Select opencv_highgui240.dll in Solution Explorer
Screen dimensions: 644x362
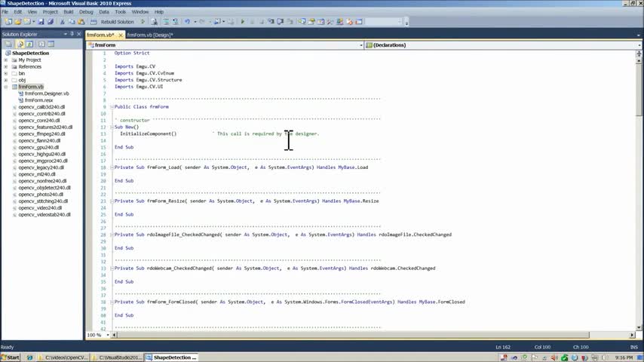(41, 154)
